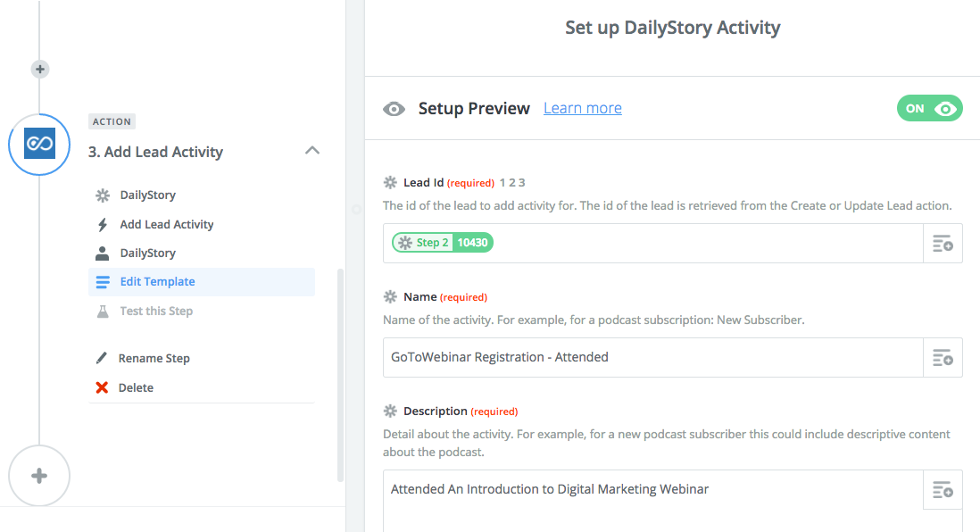
Task: Click the sidebar vertical scrollbar
Action: [341, 375]
